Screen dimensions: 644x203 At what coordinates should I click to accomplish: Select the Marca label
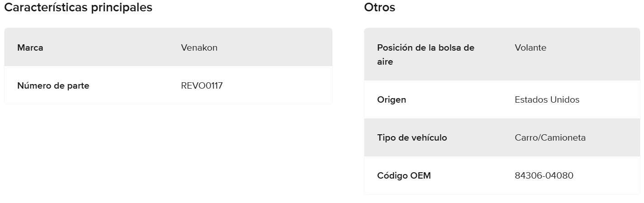coord(30,47)
